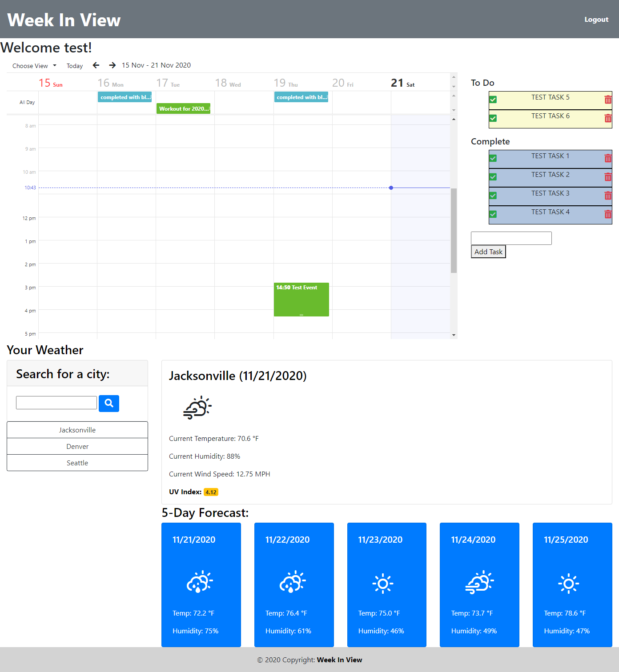619x672 pixels.
Task: Click the magnifier city search button
Action: (109, 404)
